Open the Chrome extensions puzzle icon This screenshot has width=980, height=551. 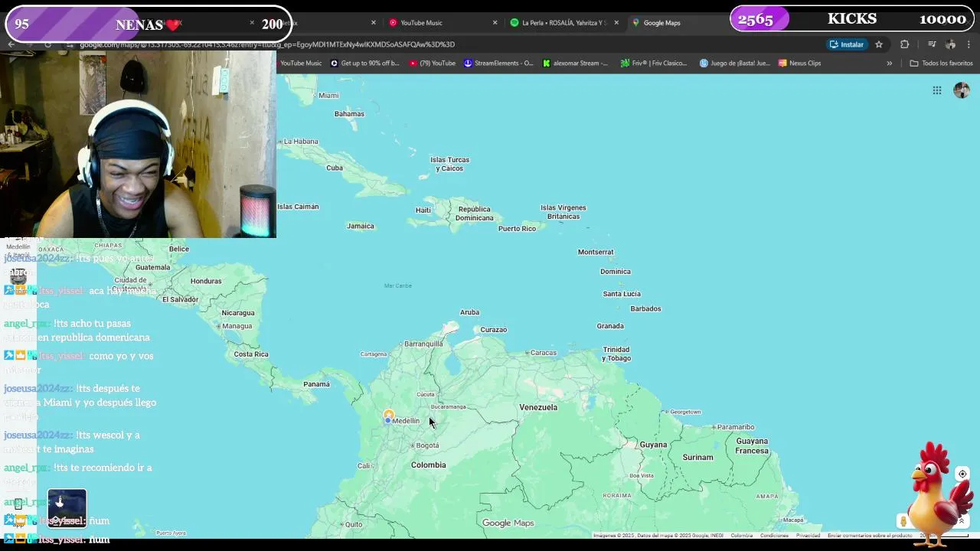point(904,44)
